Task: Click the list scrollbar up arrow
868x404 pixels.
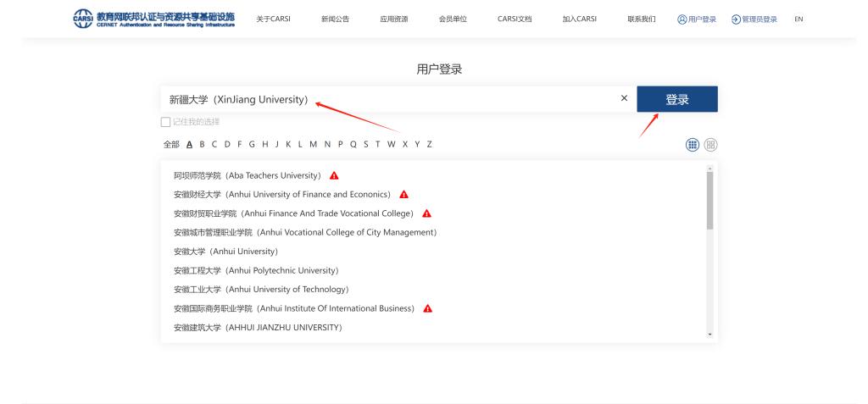Action: [709, 168]
